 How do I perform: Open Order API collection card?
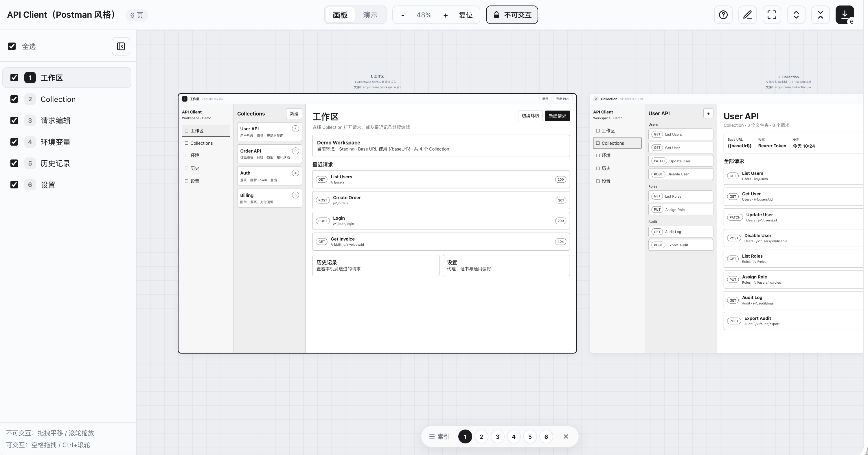pos(269,154)
